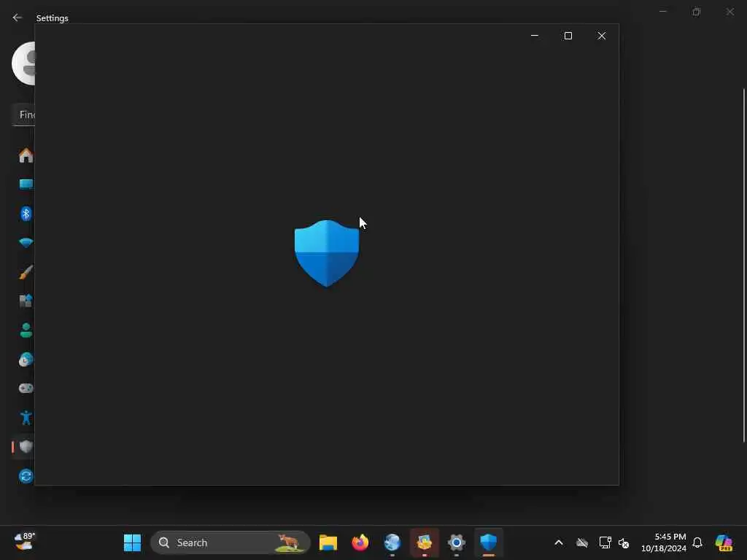Open Network & internet Wi-Fi icon
The width and height of the screenshot is (747, 560).
[x=26, y=243]
